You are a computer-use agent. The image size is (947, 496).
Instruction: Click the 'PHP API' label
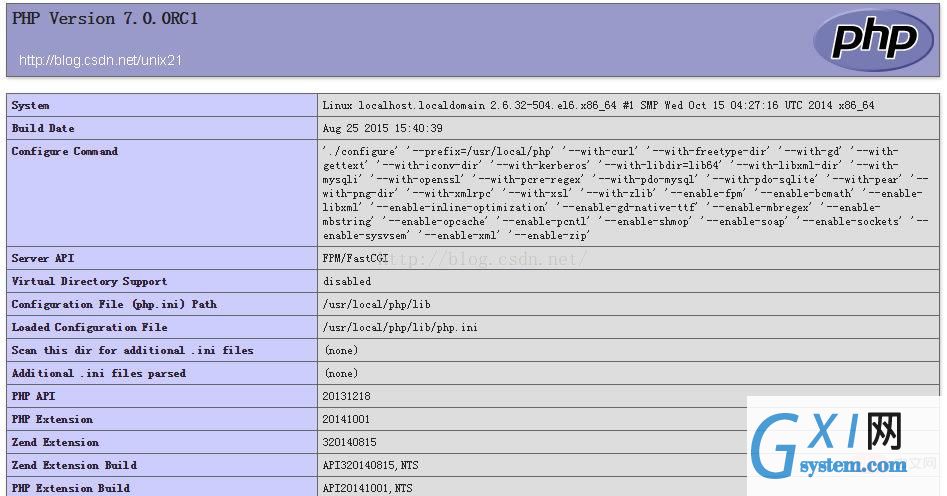point(33,396)
